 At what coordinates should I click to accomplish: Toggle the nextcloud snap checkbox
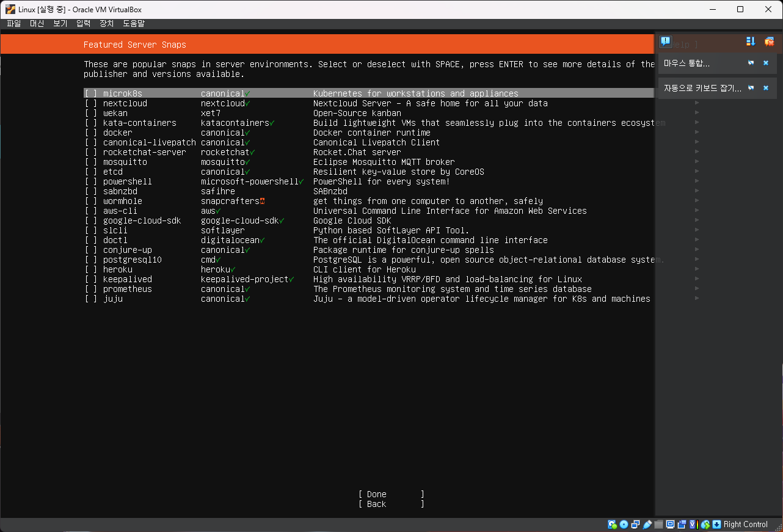90,103
